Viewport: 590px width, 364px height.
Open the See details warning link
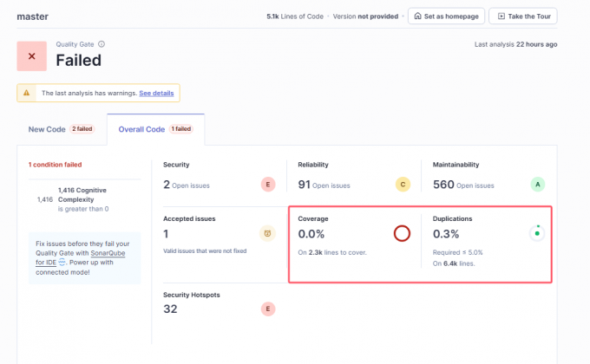156,93
